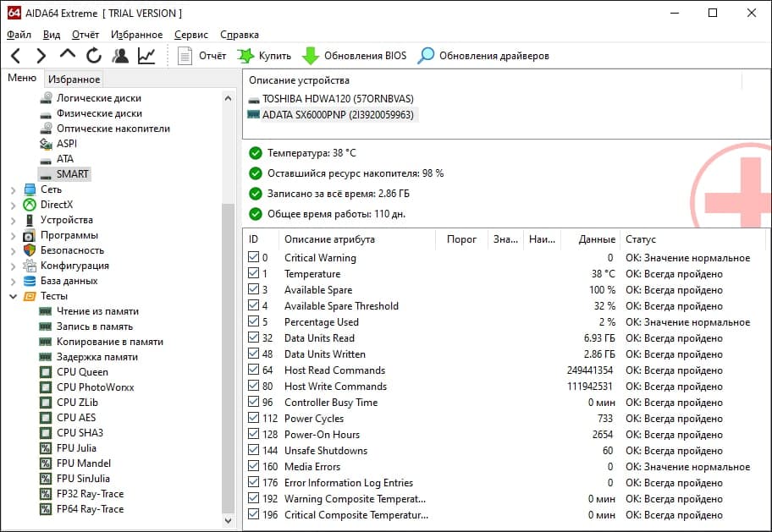Viewport: 772px width, 532px height.
Task: Expand the Устройства tree node
Action: point(14,221)
